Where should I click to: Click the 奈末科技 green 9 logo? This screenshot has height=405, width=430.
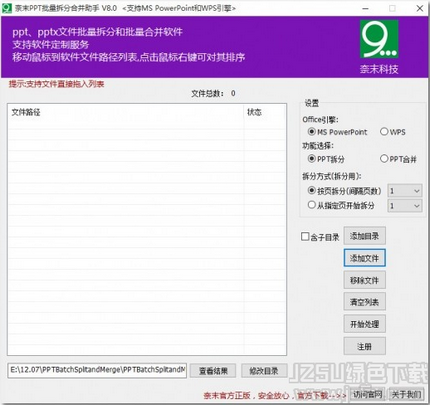(x=379, y=39)
